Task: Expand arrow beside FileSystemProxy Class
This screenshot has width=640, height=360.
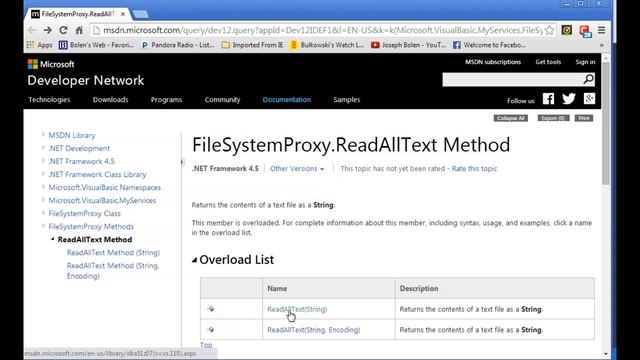Action: pyautogui.click(x=43, y=213)
